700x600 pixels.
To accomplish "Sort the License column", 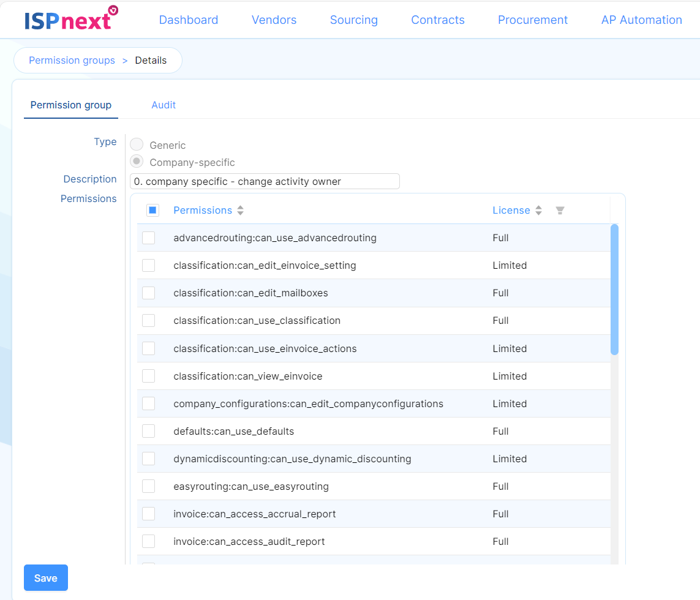I will [x=539, y=210].
